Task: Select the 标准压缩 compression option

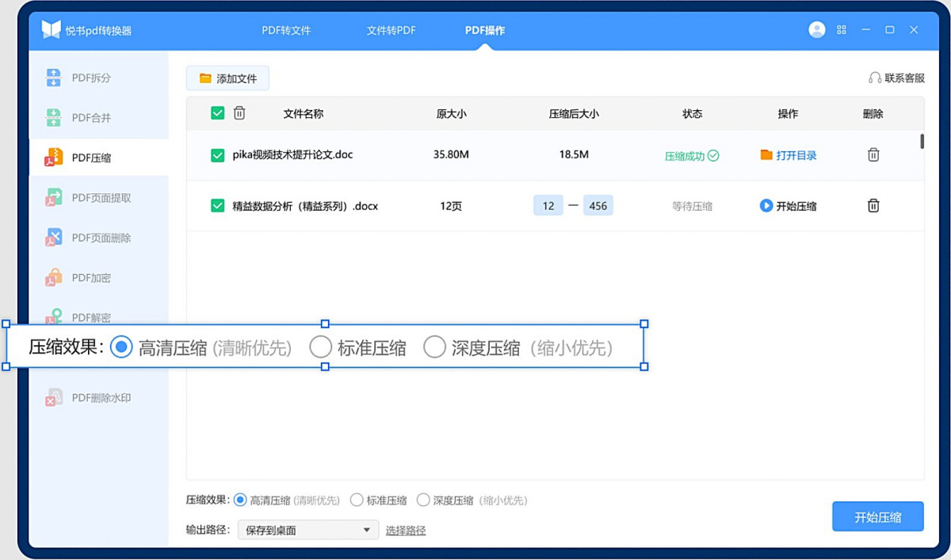Action: [320, 345]
